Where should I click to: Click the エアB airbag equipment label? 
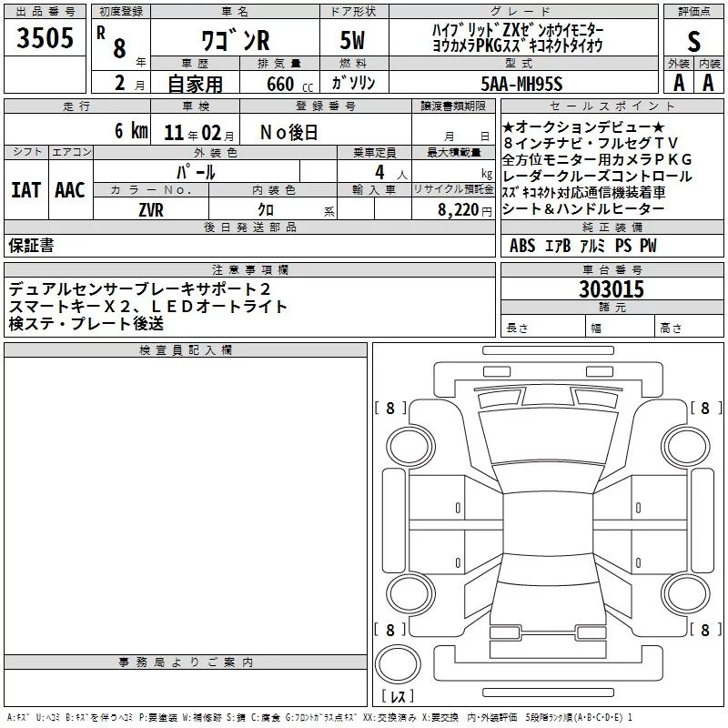click(x=558, y=246)
